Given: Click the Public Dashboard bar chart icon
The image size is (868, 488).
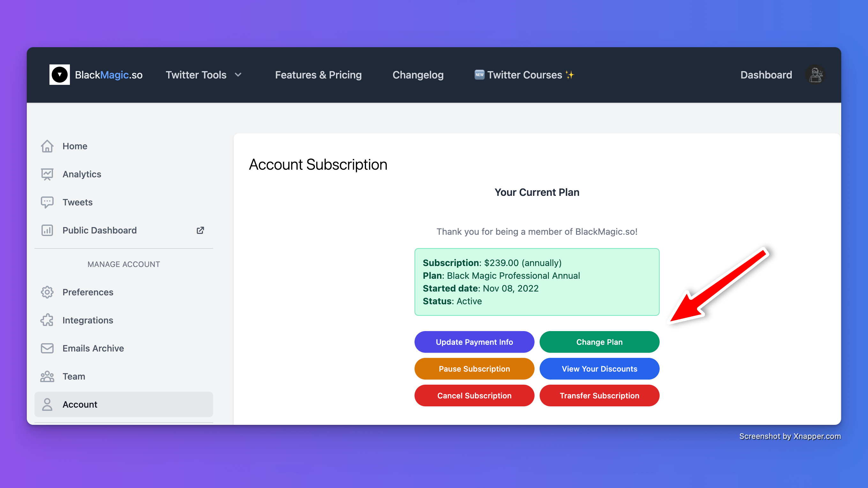Looking at the screenshot, I should [47, 230].
